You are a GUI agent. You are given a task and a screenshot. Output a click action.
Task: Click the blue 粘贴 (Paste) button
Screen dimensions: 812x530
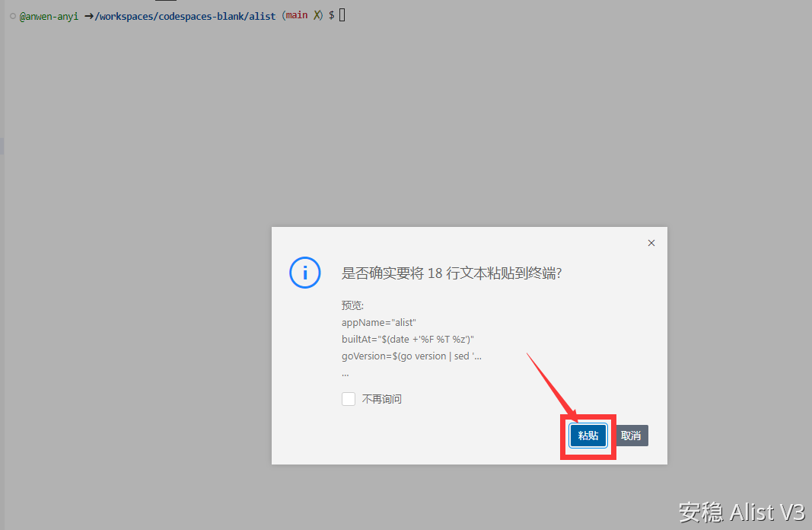(588, 436)
